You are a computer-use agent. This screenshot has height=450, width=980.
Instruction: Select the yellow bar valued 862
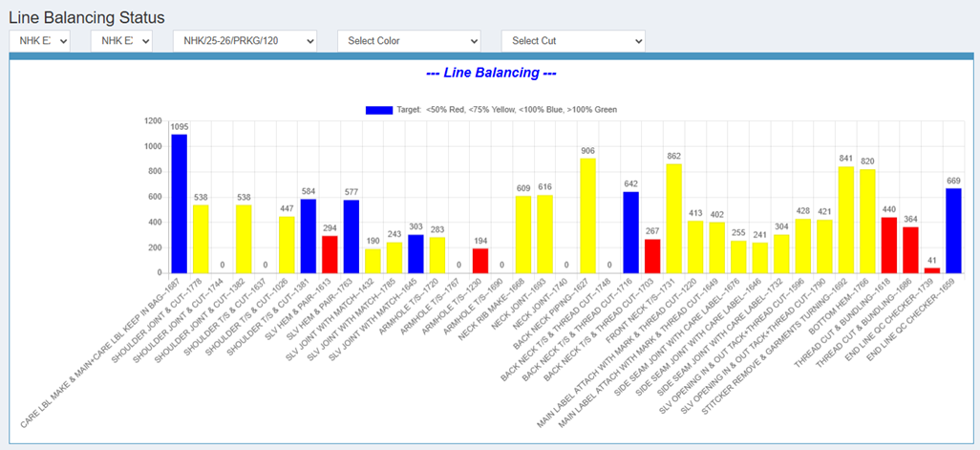(673, 219)
